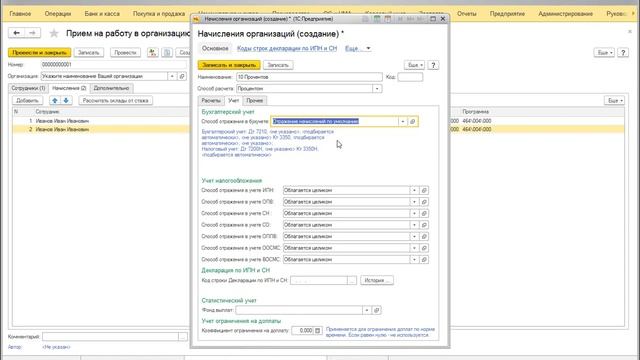Viewport: 640px width, 360px height.
Task: Open help with the question mark in accrual dialog
Action: tap(433, 65)
